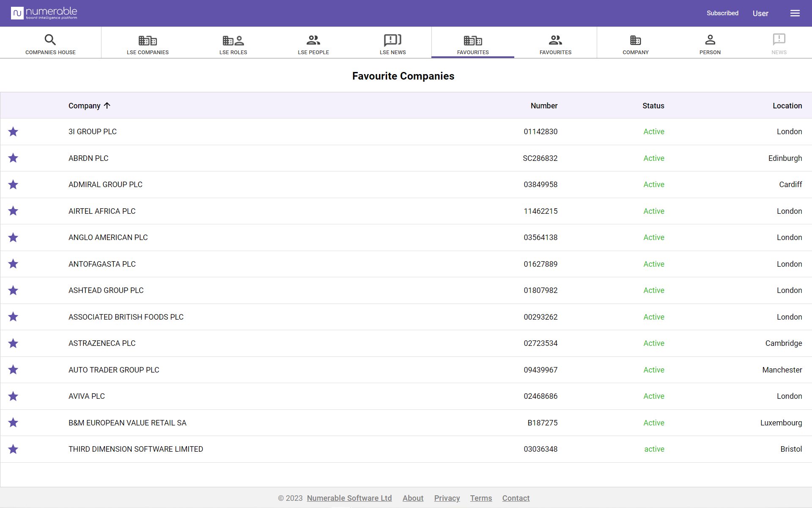Sort by Location column
Viewport: 812px width, 508px height.
click(x=787, y=106)
